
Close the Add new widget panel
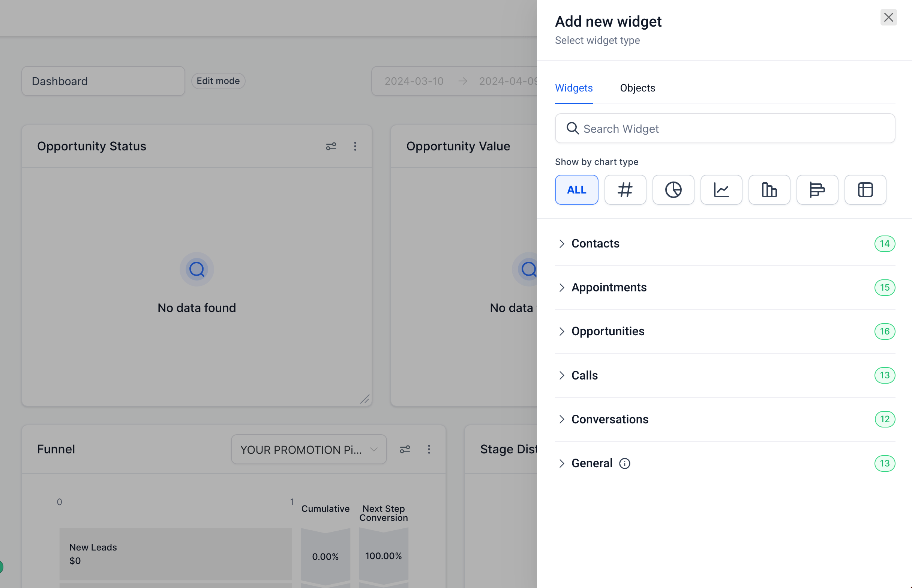pyautogui.click(x=888, y=17)
